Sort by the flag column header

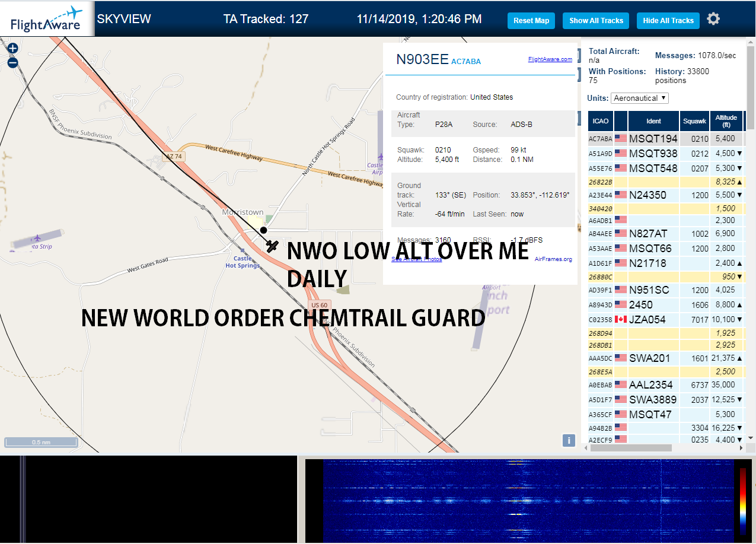pyautogui.click(x=621, y=121)
